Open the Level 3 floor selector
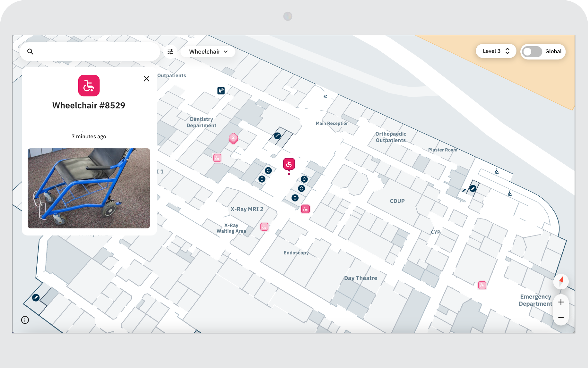 pyautogui.click(x=496, y=51)
